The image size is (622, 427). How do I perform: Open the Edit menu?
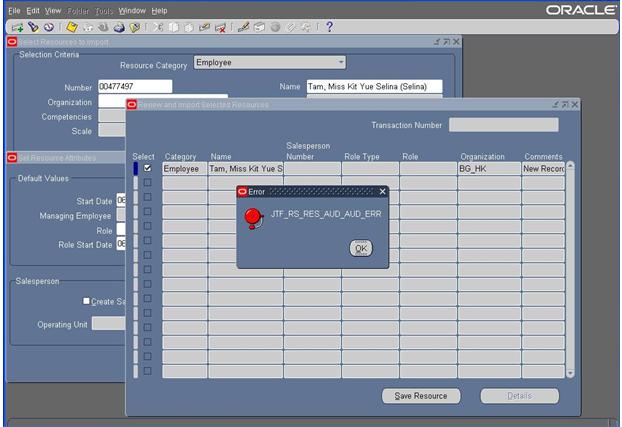(33, 11)
